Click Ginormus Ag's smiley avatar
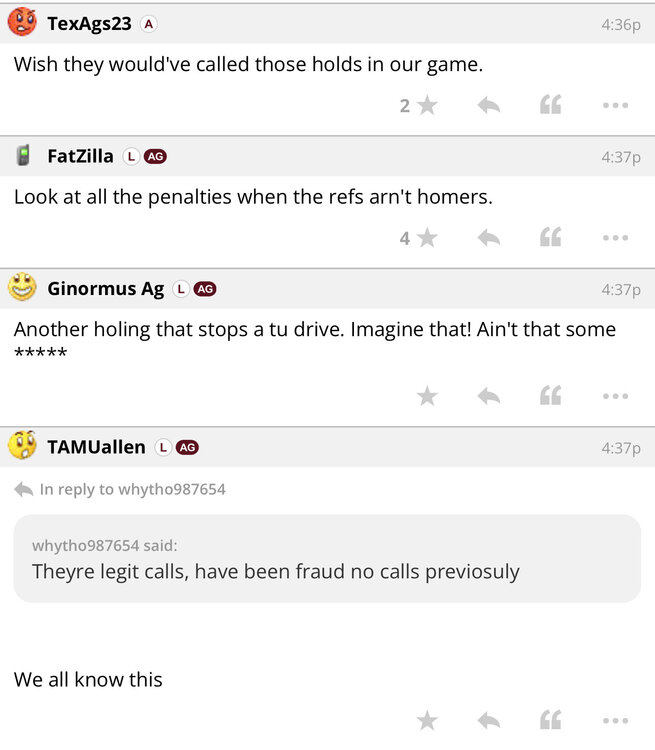Viewport: 655px width, 750px height. (x=22, y=288)
